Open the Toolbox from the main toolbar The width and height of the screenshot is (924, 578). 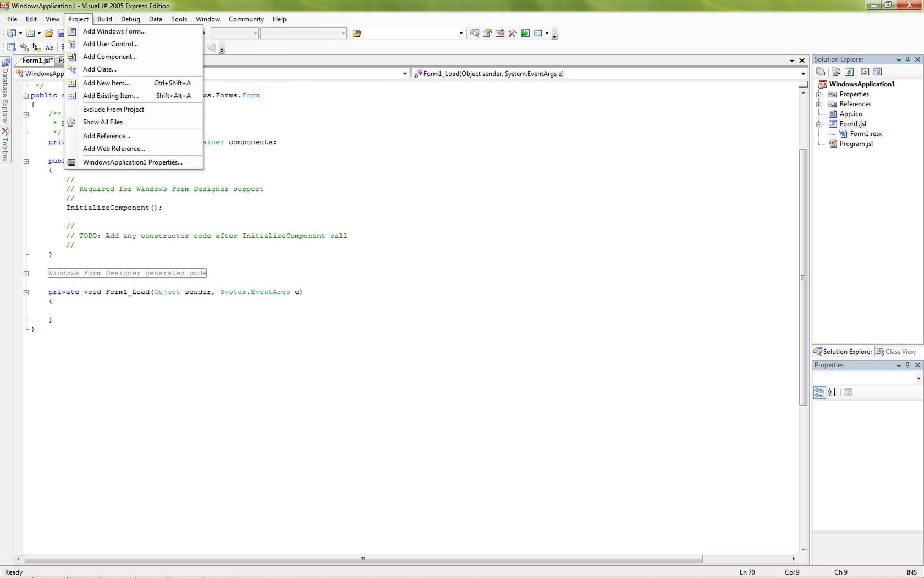point(512,34)
